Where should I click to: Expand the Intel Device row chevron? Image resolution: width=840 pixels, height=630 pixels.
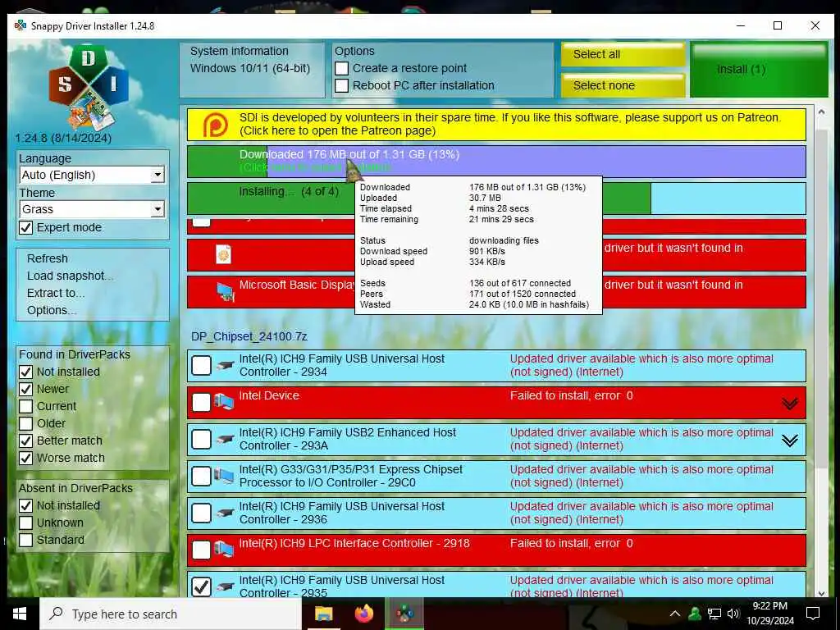point(790,404)
